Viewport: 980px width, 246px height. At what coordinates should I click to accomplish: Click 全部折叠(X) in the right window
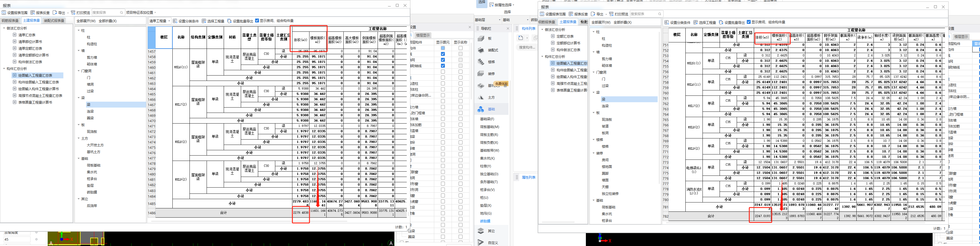tap(623, 22)
